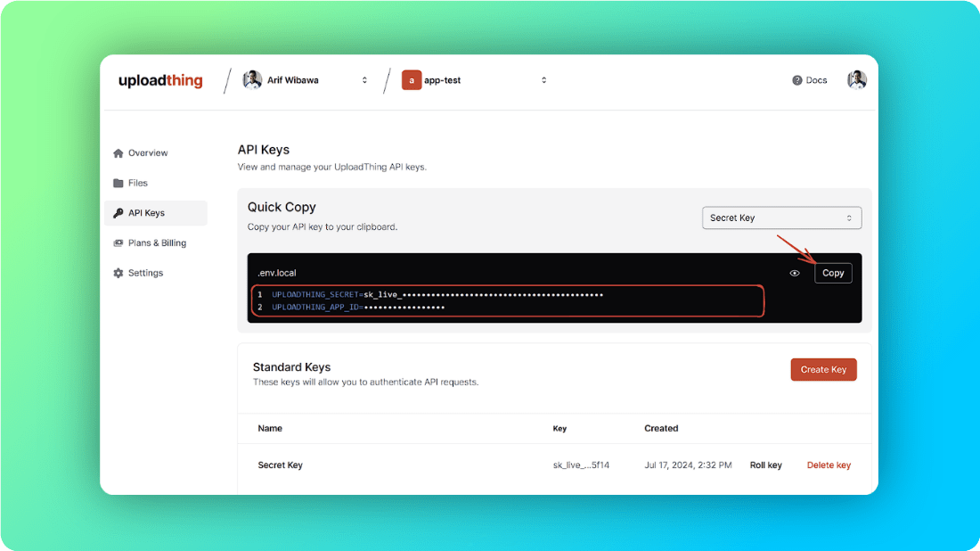The width and height of the screenshot is (980, 551).
Task: Click the Secret Key row name
Action: click(280, 465)
